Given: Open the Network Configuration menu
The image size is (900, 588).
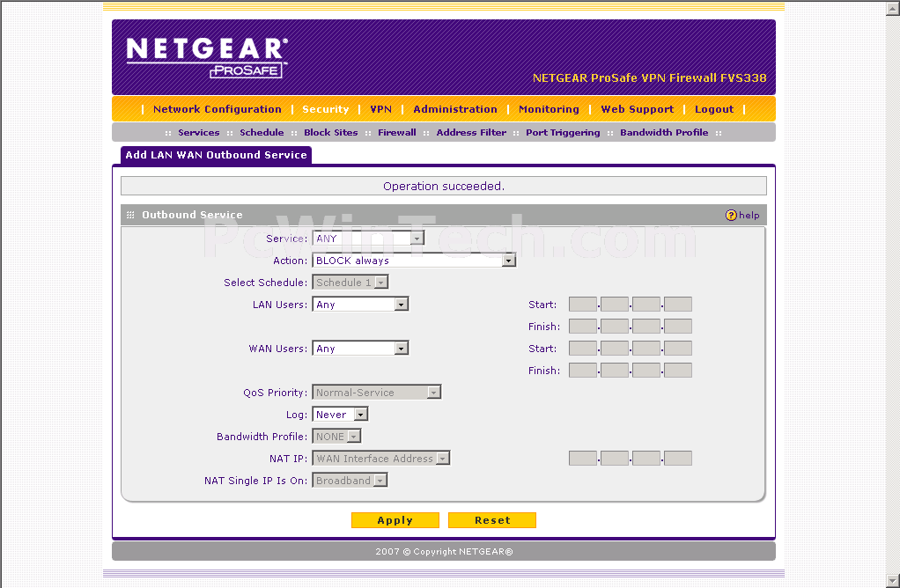Looking at the screenshot, I should (217, 109).
